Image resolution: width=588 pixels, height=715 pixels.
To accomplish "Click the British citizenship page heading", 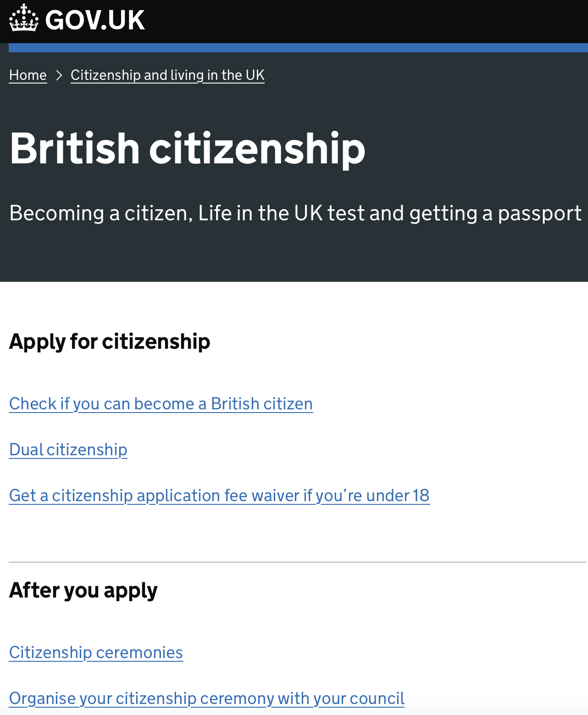I will [187, 148].
